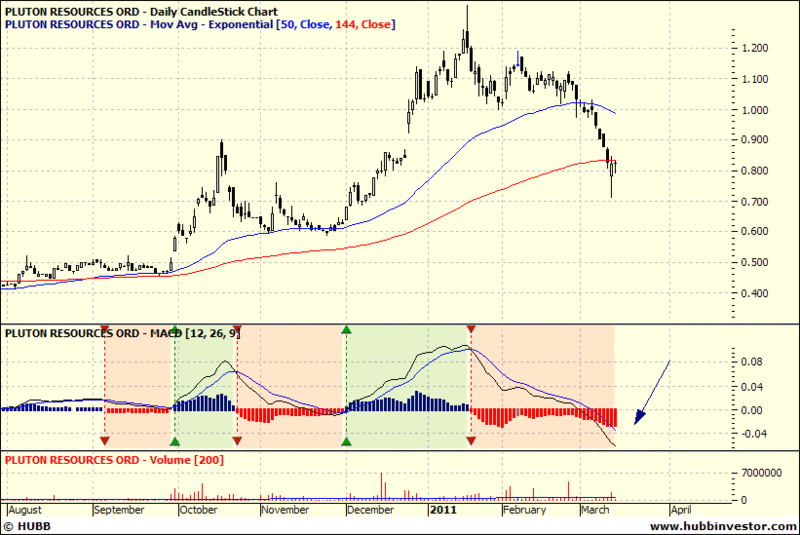Viewport: 800px width, 535px height.
Task: Click the February label on the time axis
Action: [524, 510]
